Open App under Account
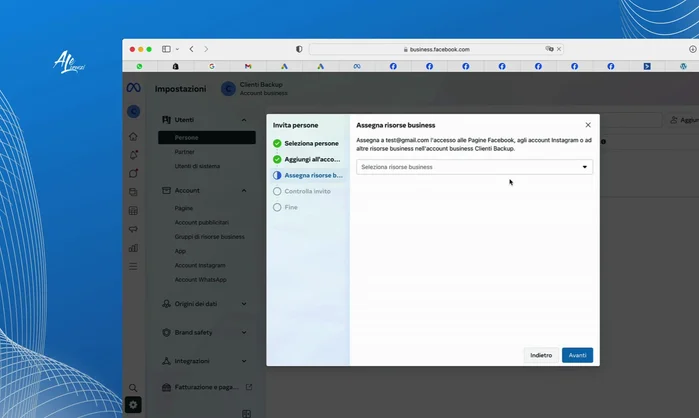Screen dimensions: 699x418 coord(180,251)
